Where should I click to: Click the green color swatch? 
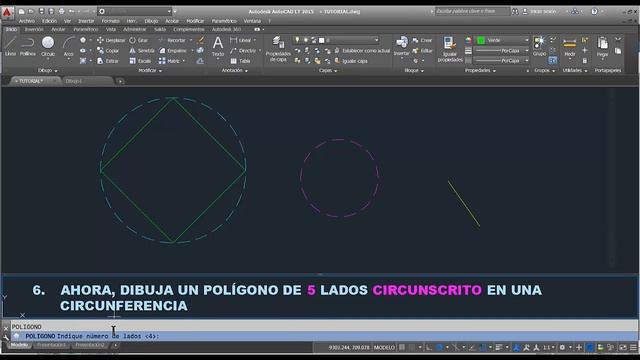(x=481, y=40)
